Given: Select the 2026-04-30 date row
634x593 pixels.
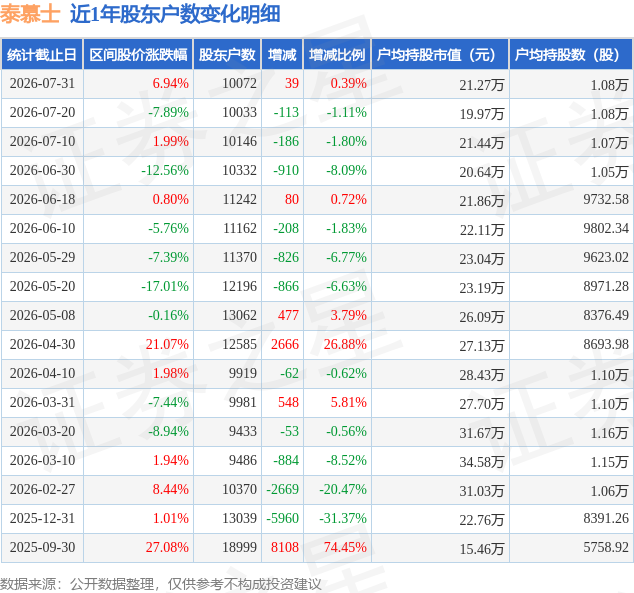Looking at the screenshot, I should [317, 344].
